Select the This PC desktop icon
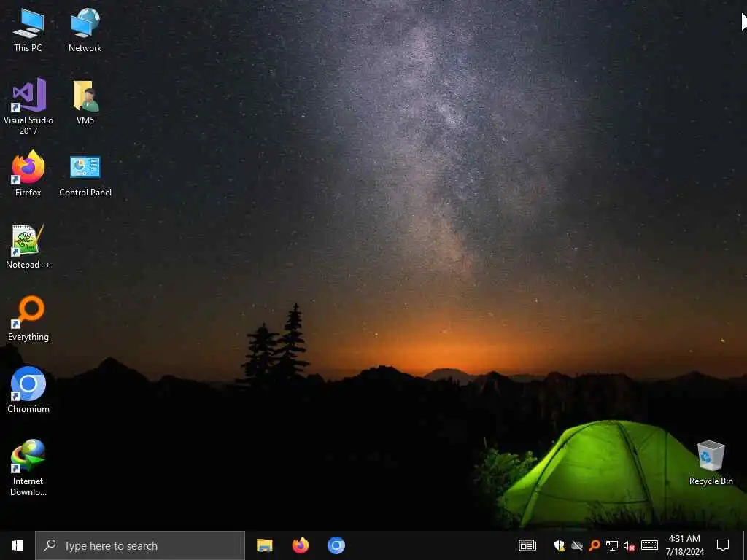747x560 pixels. [x=28, y=30]
